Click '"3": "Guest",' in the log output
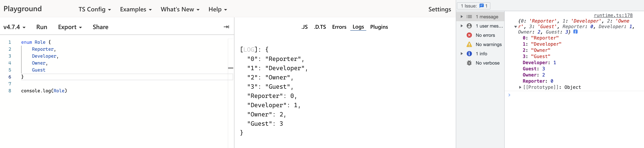Image resolution: width=644 pixels, height=148 pixels. click(x=270, y=87)
